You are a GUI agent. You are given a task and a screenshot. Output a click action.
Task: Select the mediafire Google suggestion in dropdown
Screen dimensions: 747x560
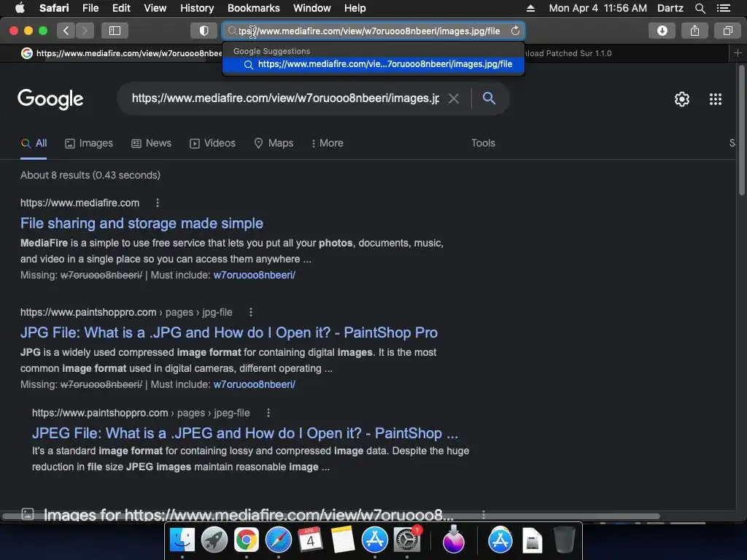[373, 64]
